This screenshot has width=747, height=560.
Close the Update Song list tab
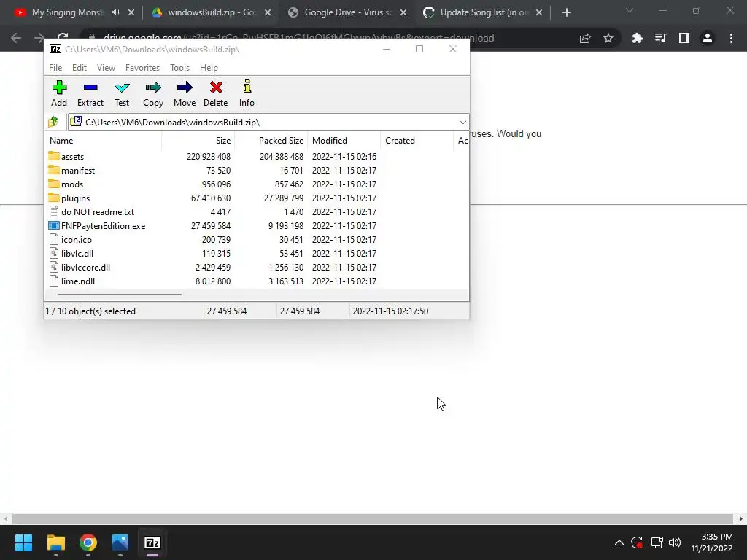[539, 12]
